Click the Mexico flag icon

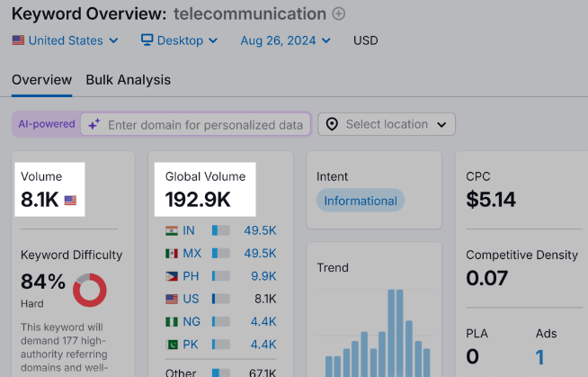[172, 253]
